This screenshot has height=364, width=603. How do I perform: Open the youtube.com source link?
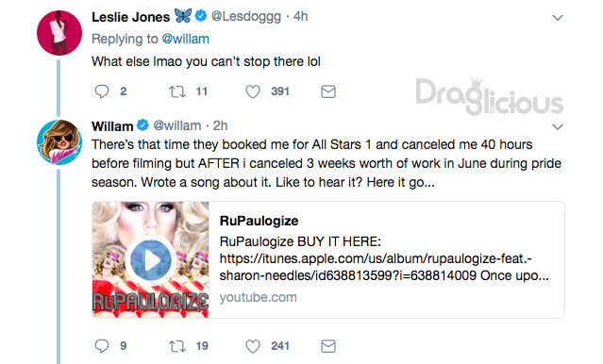[258, 297]
